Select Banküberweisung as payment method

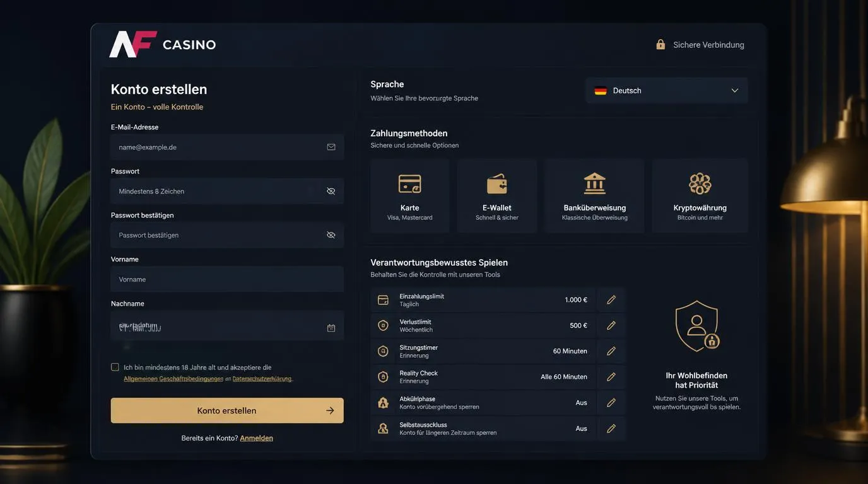pos(595,196)
